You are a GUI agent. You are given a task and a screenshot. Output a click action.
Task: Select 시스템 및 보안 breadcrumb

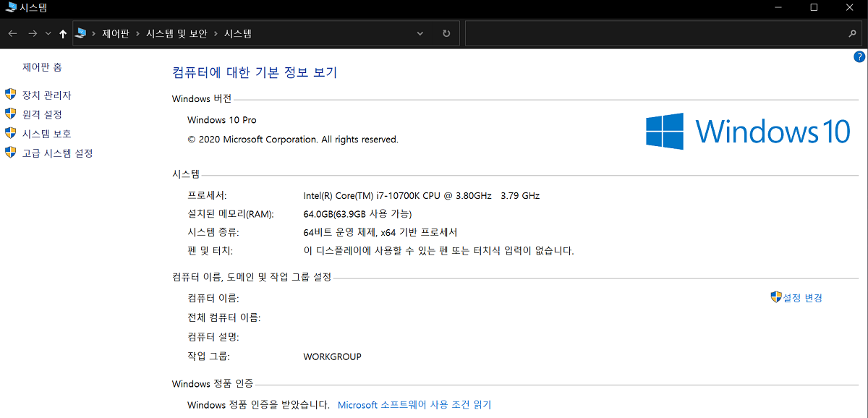tap(176, 33)
